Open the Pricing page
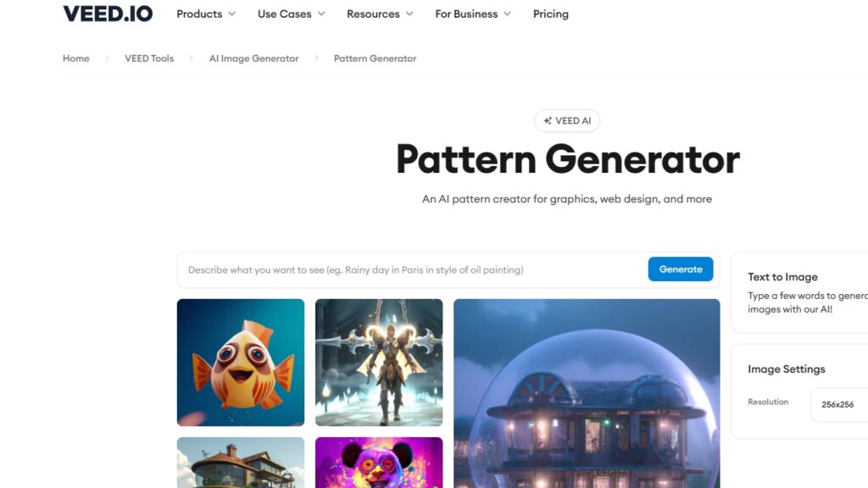This screenshot has height=488, width=868. coord(550,14)
